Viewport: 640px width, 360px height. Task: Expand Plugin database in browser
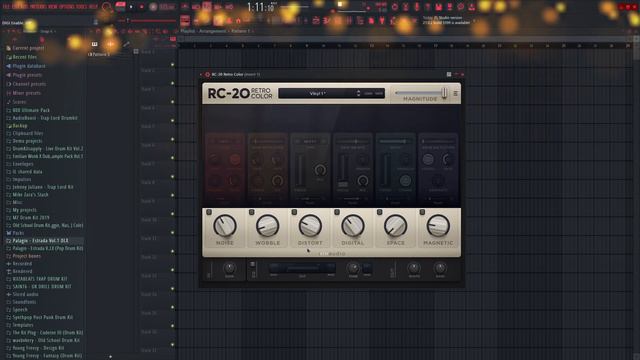coord(26,66)
